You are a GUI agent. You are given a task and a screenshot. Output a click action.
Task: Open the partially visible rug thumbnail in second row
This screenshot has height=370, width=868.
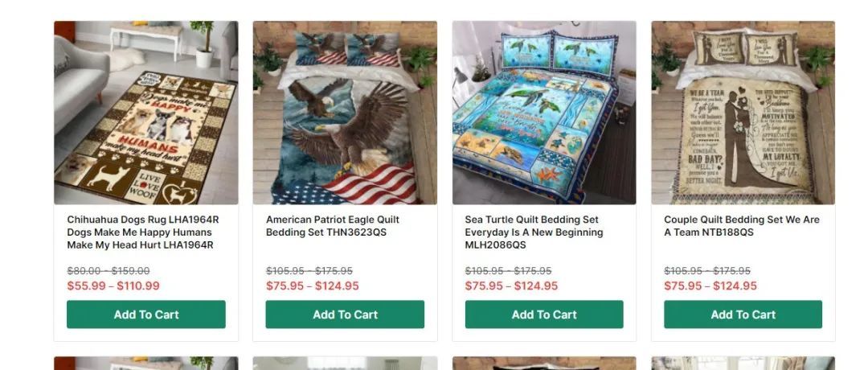(x=146, y=364)
